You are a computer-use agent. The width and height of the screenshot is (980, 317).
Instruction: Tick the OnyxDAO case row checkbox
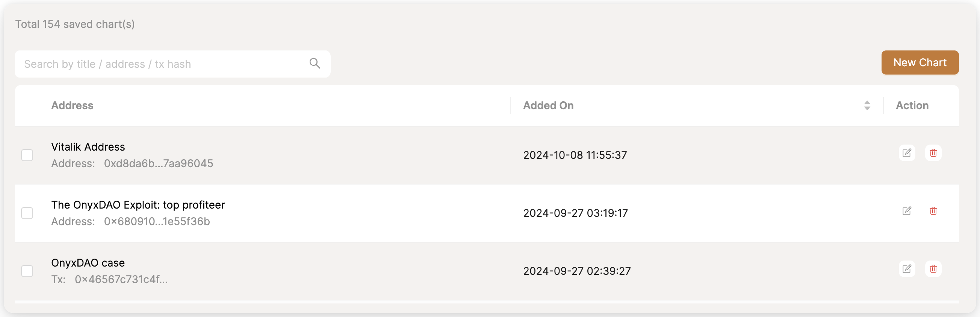[x=27, y=271]
